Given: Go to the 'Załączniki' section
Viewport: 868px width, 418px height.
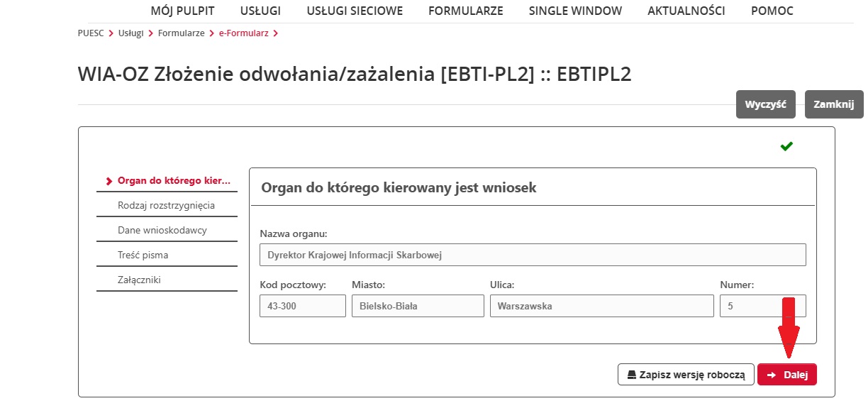Looking at the screenshot, I should 139,279.
